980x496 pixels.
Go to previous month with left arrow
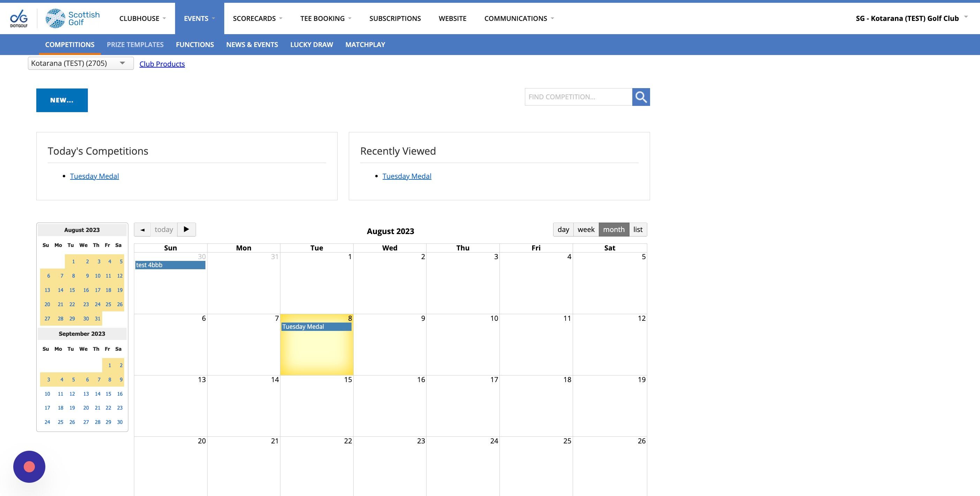coord(142,230)
